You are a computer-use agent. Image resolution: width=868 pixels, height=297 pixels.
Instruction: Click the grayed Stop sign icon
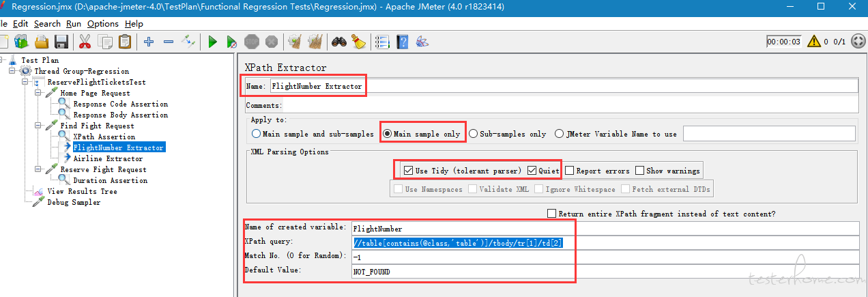coord(252,42)
